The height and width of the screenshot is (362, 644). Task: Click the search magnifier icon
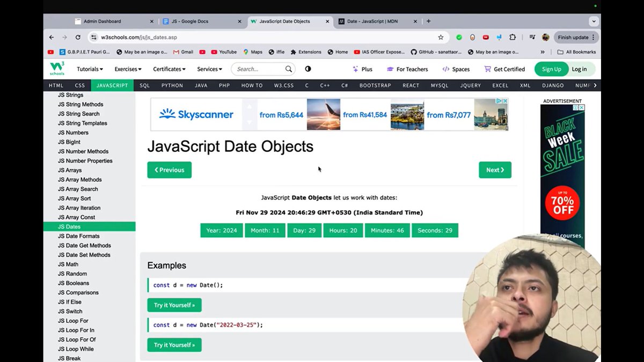289,69
